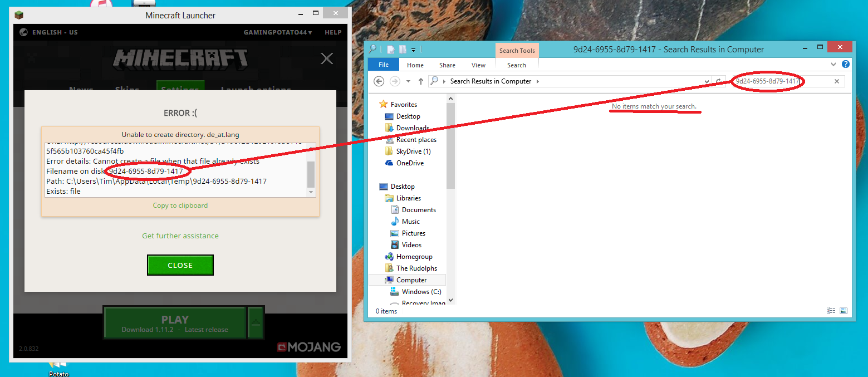868x377 pixels.
Task: Click the error log scroll down arrow
Action: tap(311, 193)
